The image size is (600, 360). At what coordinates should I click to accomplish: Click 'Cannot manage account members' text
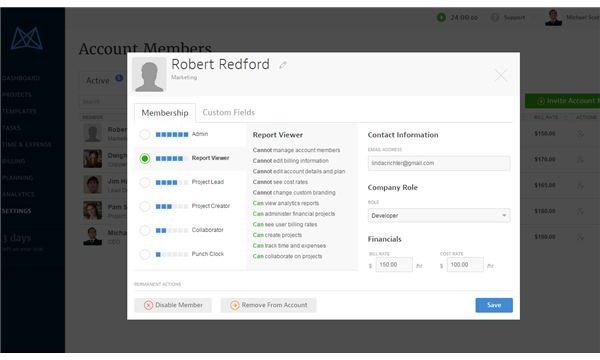click(297, 150)
